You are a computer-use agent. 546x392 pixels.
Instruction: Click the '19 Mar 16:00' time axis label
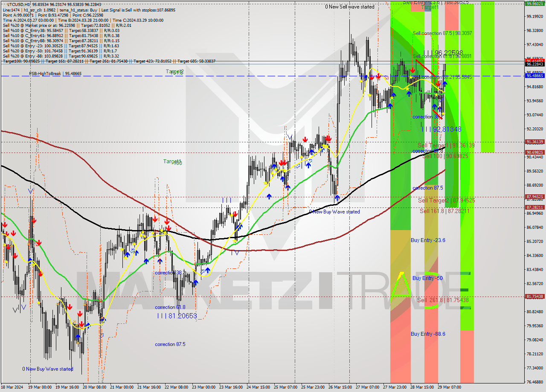point(66,387)
